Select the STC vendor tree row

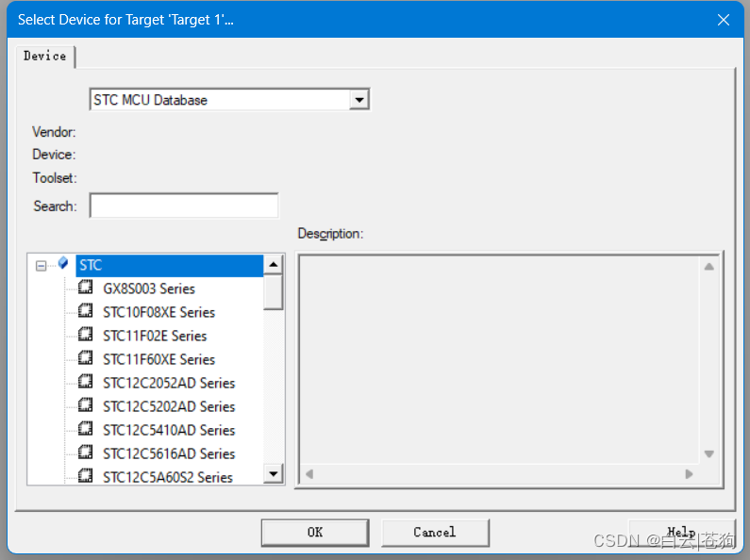click(169, 266)
